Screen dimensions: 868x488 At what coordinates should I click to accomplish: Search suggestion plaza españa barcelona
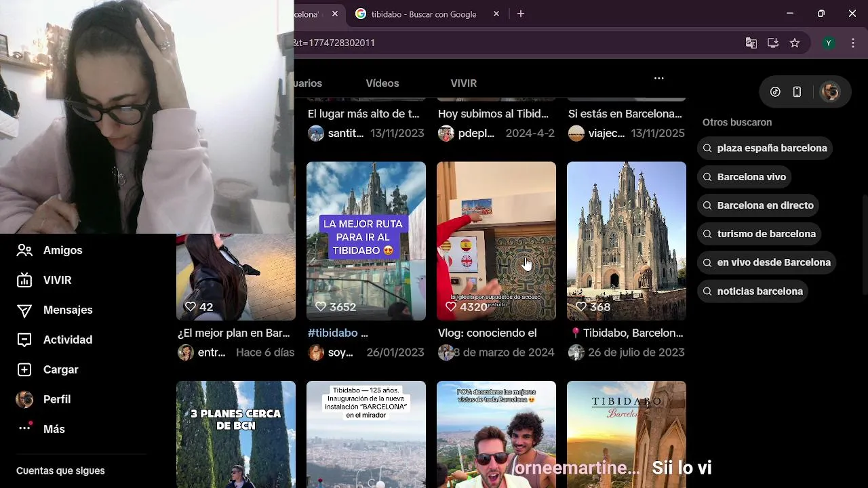coord(764,148)
